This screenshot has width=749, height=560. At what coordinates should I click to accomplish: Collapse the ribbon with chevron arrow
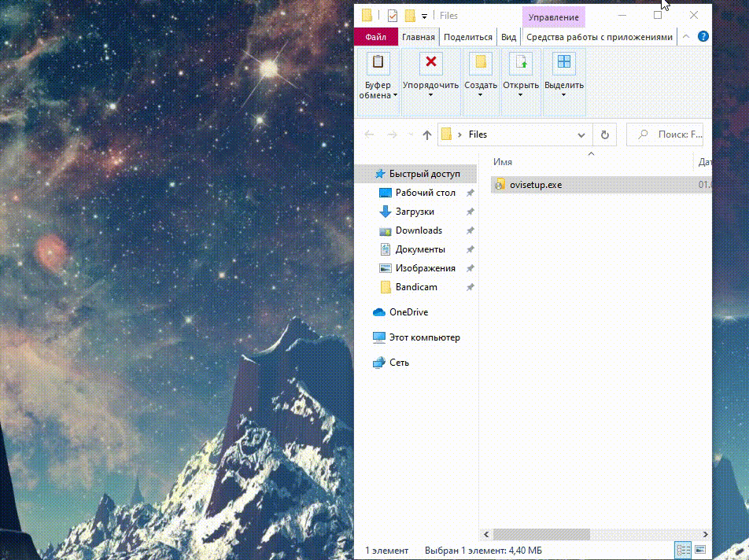click(686, 37)
